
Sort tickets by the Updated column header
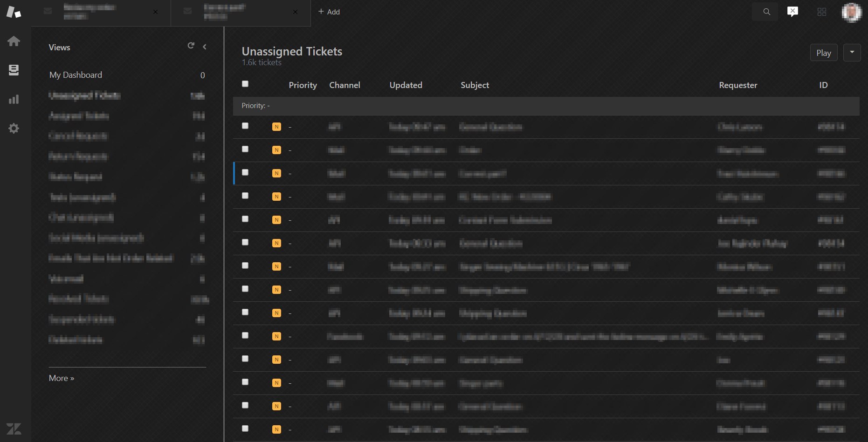pyautogui.click(x=406, y=85)
